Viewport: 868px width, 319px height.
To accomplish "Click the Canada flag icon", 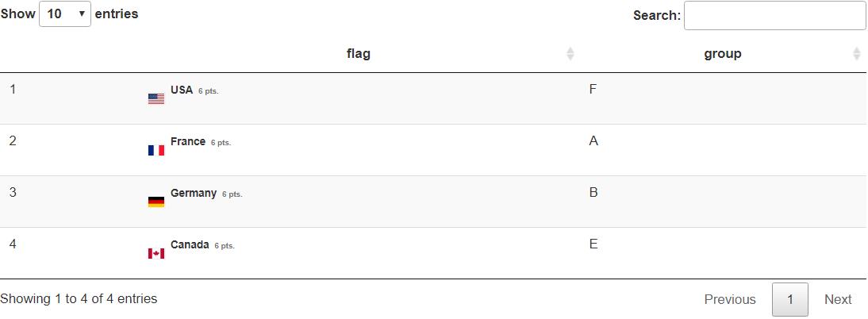I will point(156,254).
